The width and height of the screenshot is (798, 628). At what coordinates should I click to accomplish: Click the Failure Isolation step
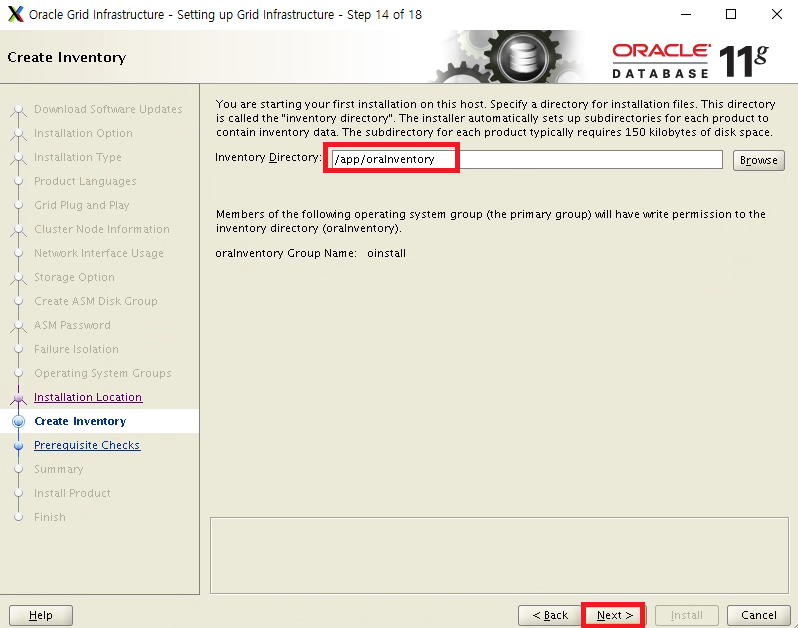pyautogui.click(x=76, y=349)
